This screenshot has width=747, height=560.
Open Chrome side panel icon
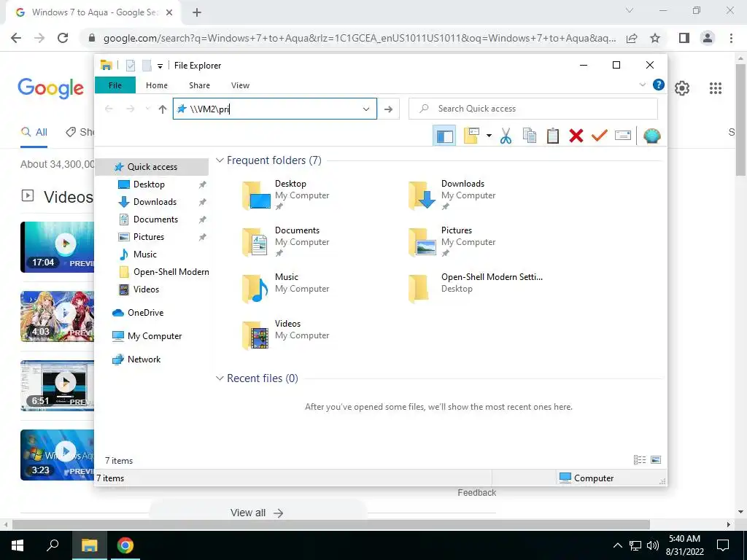tap(684, 38)
